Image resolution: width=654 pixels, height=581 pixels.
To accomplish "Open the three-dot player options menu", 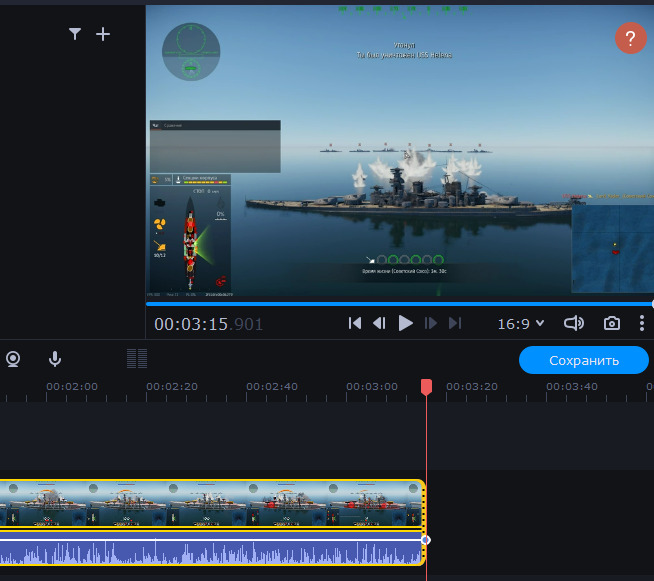I will pos(641,323).
